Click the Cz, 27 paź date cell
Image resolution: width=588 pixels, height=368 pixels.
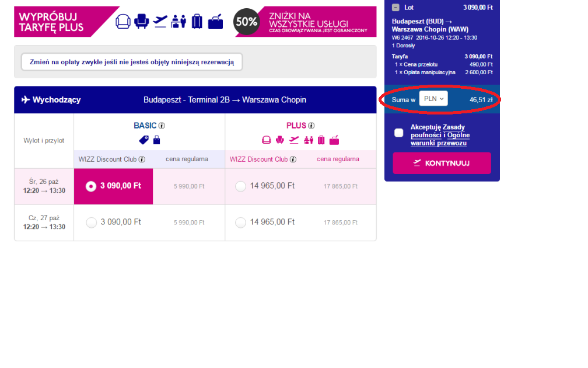pyautogui.click(x=44, y=223)
